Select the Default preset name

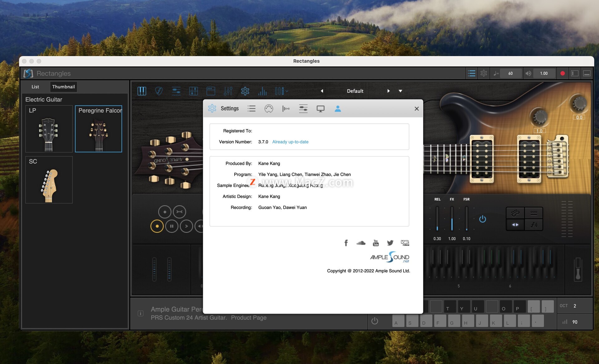[355, 91]
